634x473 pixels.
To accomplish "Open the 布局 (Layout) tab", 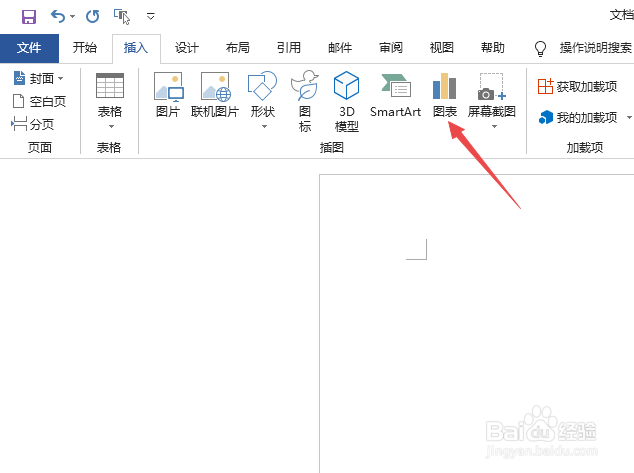I will [x=238, y=48].
